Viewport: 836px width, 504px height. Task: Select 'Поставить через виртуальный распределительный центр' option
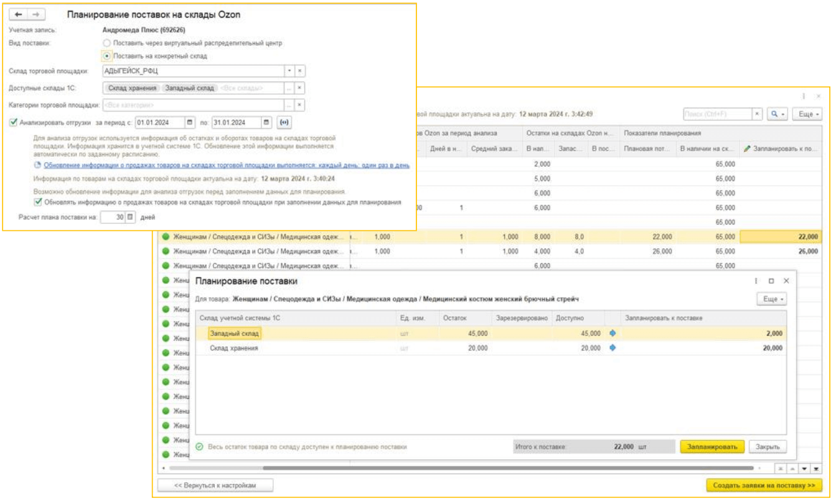click(107, 43)
